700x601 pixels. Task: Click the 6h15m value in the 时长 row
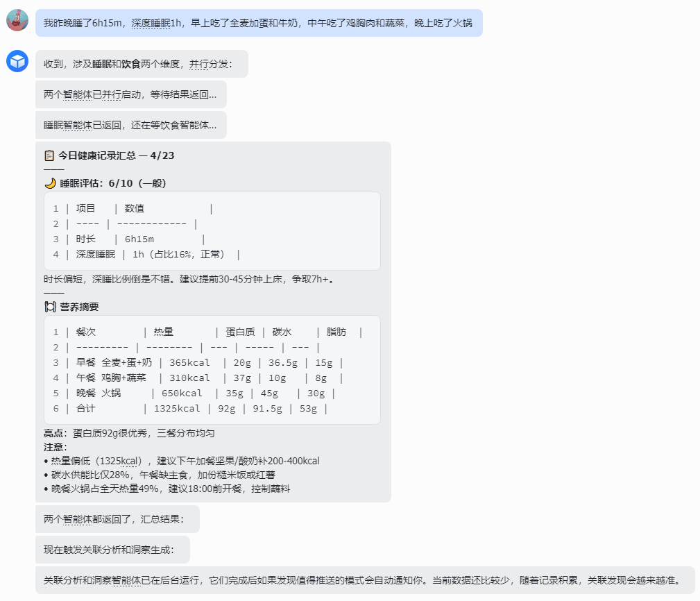139,239
